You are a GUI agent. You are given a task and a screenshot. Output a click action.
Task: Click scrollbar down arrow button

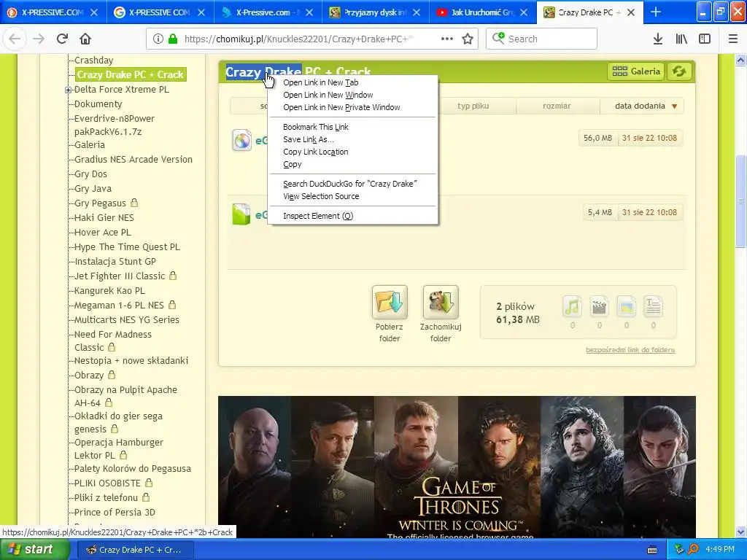coord(741,532)
